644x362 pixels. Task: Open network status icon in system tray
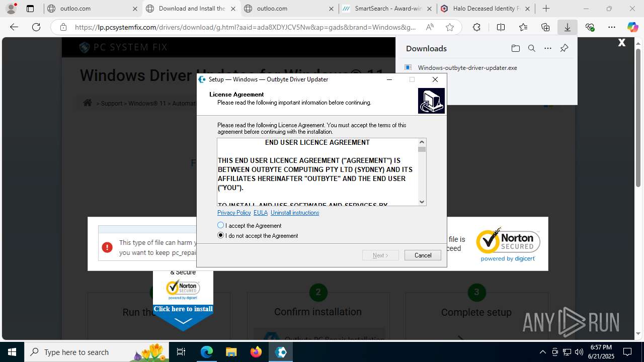point(567,352)
